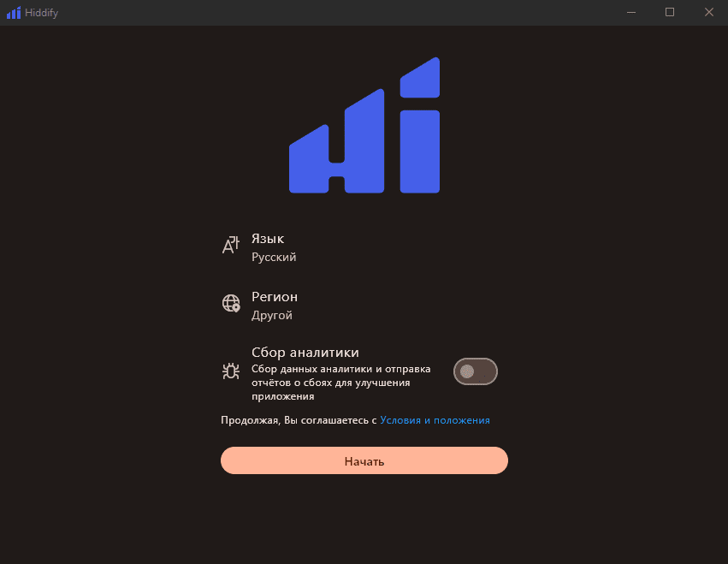Close the Hiddify window
The image size is (728, 564).
click(x=708, y=12)
